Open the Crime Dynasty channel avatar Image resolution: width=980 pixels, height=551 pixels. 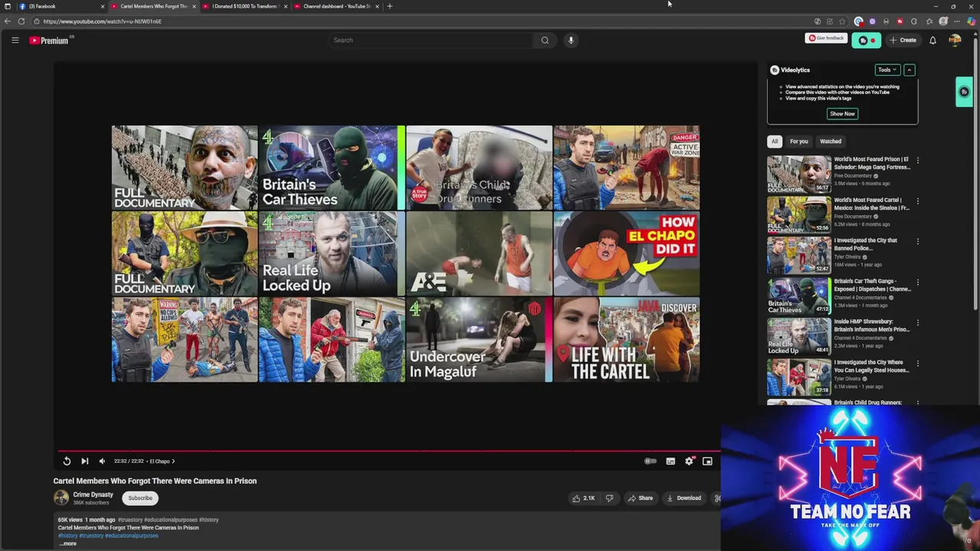pyautogui.click(x=60, y=497)
